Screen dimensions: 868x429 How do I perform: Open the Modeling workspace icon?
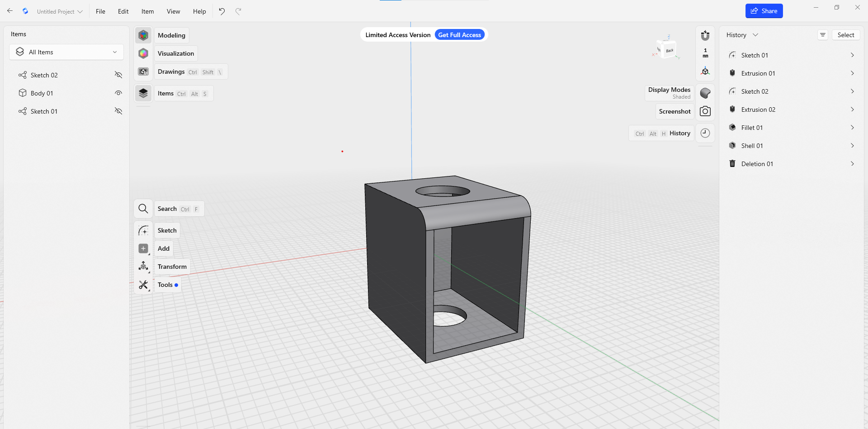tap(143, 35)
